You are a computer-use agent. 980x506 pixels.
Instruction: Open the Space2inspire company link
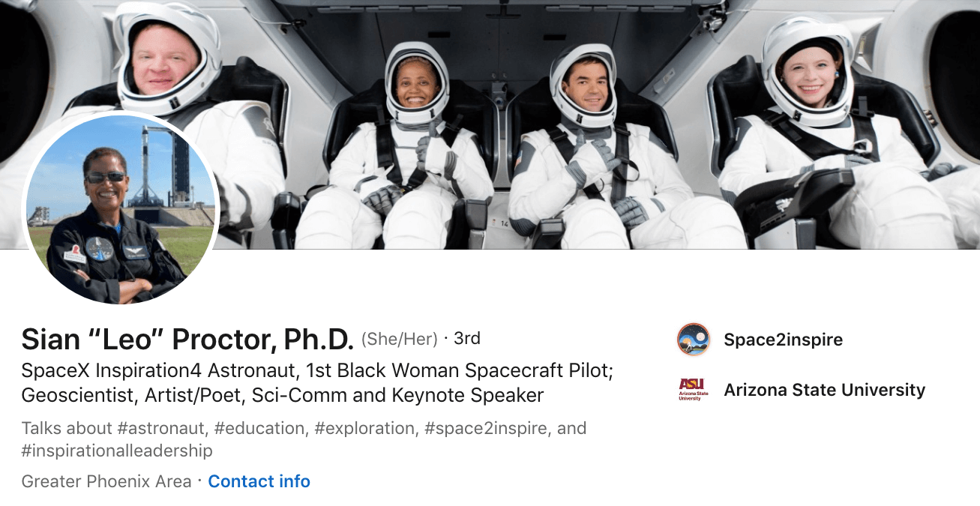(783, 340)
